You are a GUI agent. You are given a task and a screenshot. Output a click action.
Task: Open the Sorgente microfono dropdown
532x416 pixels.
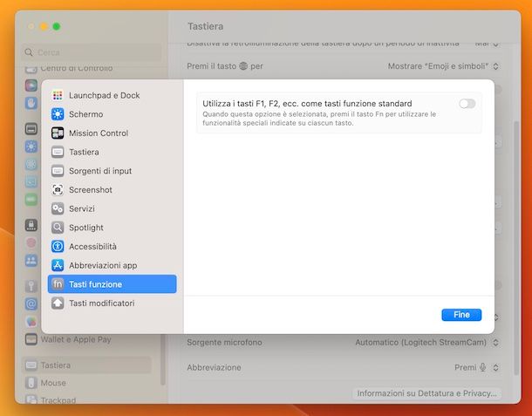click(426, 343)
